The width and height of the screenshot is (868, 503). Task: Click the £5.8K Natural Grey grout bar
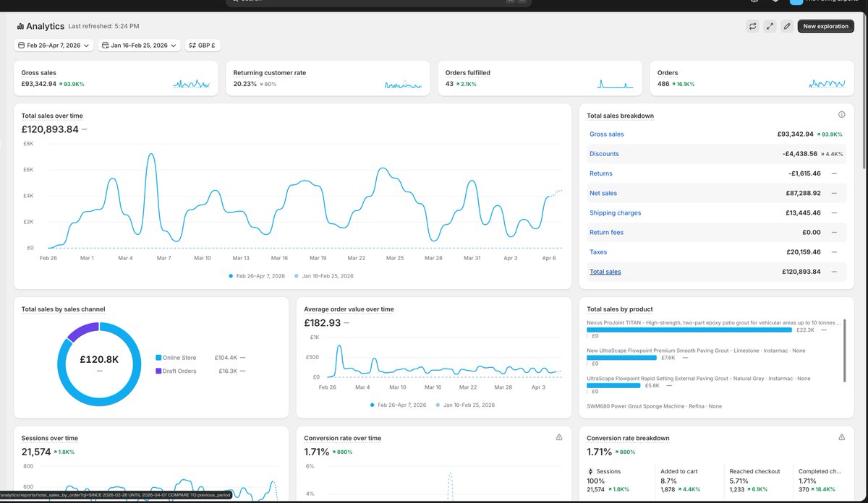click(613, 384)
